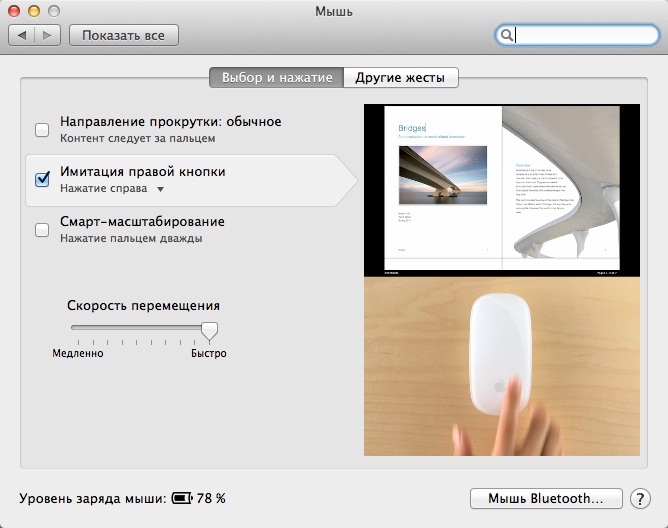The height and width of the screenshot is (528, 668).
Task: Click the magnifier icon in search field
Action: [x=508, y=35]
